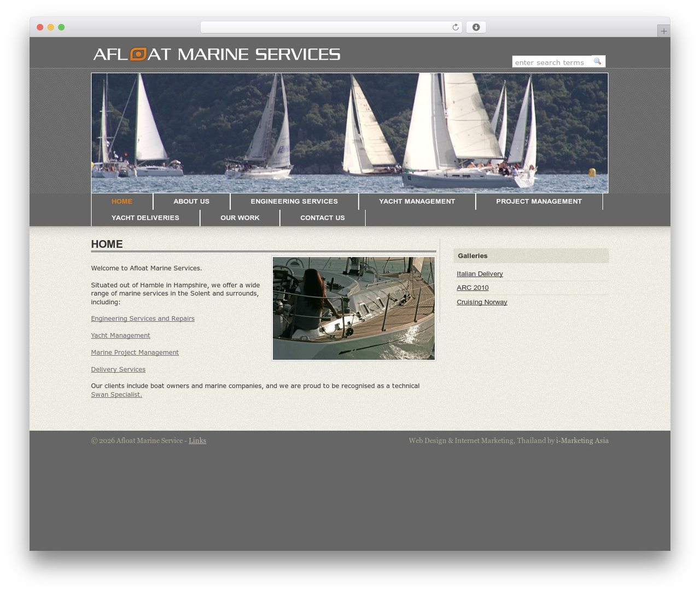This screenshot has width=700, height=593.
Task: Visit the i-Marketing Asia footer link
Action: pos(582,441)
